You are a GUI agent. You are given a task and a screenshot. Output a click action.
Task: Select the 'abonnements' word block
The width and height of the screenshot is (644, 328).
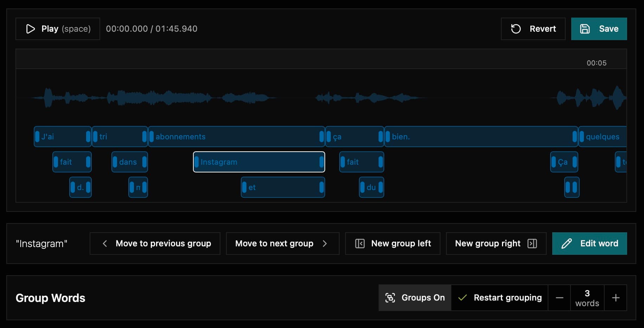236,137
